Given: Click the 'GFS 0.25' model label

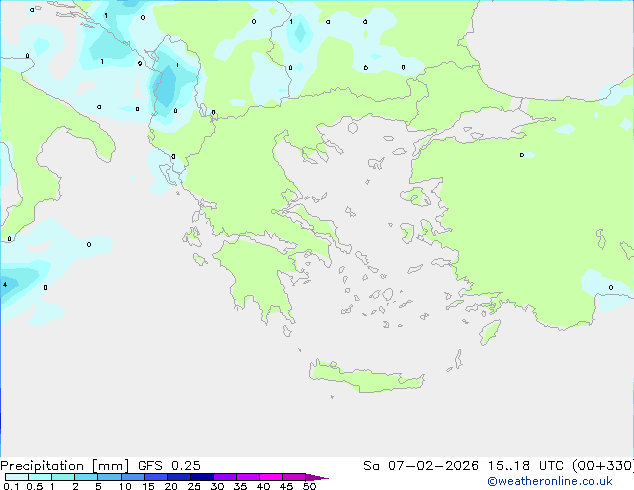Looking at the screenshot, I should [169, 466].
